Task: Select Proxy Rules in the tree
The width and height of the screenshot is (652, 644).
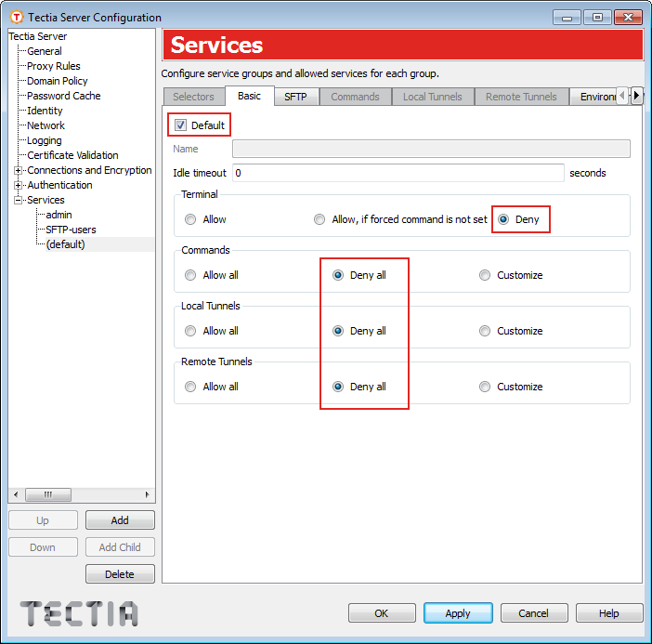Action: coord(54,66)
